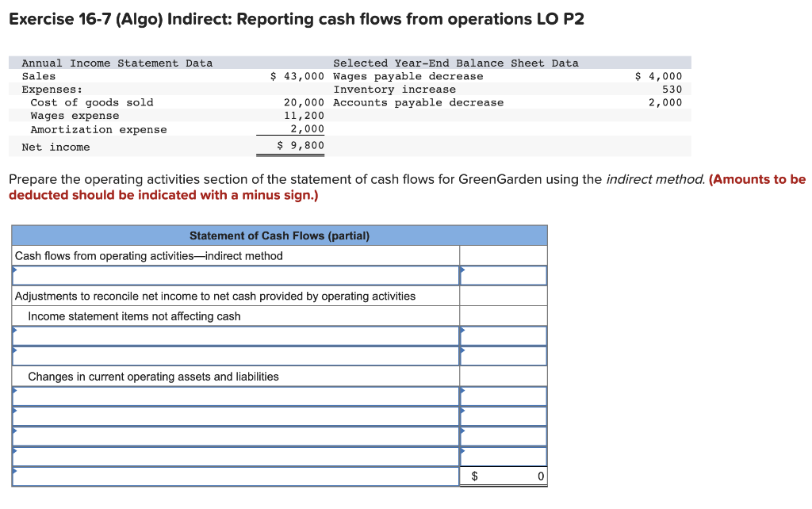Open the first dropdown below the indirect method heading

(234, 275)
